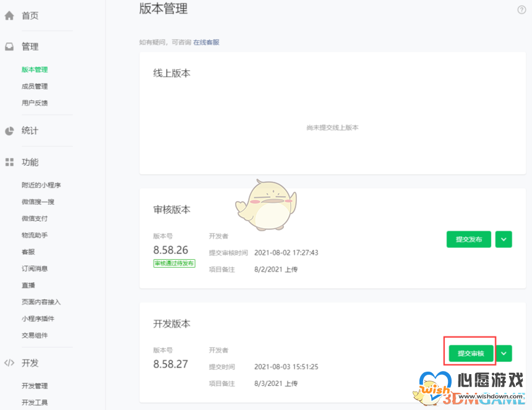Image resolution: width=532 pixels, height=410 pixels.
Task: Expand dropdown arrow beside 提交发布 button
Action: tap(504, 239)
